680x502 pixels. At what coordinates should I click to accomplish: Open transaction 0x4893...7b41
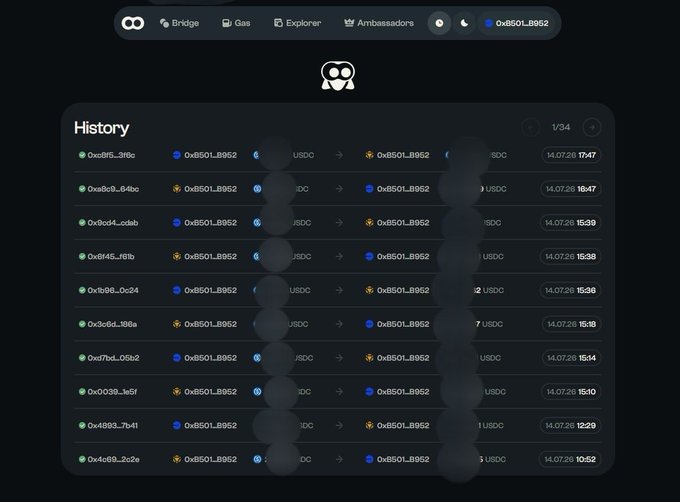pyautogui.click(x=112, y=426)
